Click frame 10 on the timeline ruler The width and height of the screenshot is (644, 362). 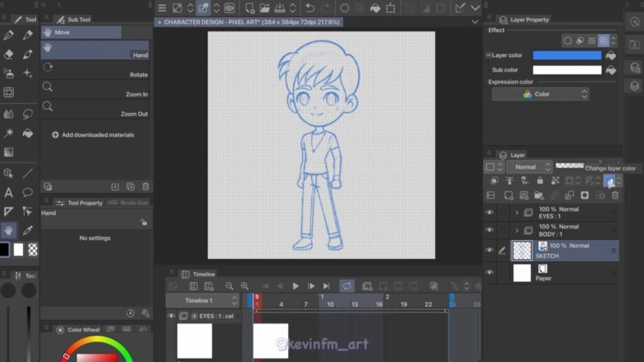pyautogui.click(x=330, y=304)
